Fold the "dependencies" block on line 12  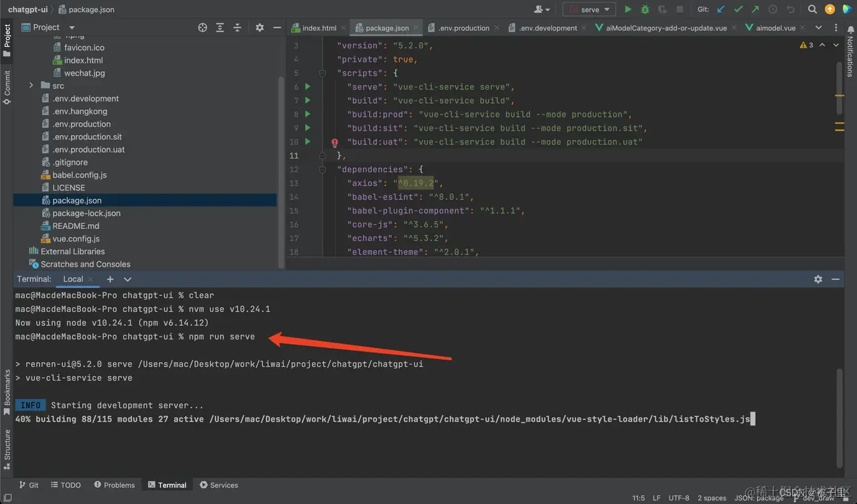coord(323,169)
